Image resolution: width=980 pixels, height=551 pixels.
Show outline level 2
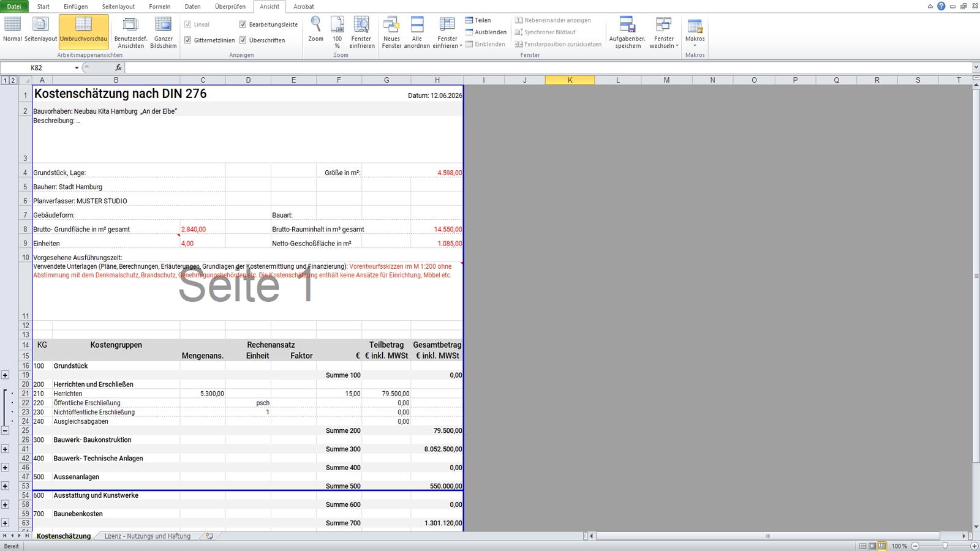(13, 80)
